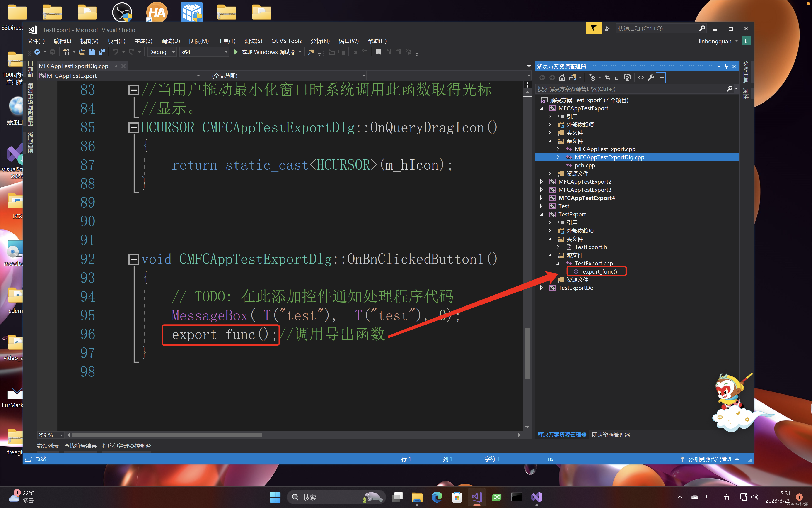Toggle Preview Selected Items button
This screenshot has height=508, width=812.
point(661,78)
